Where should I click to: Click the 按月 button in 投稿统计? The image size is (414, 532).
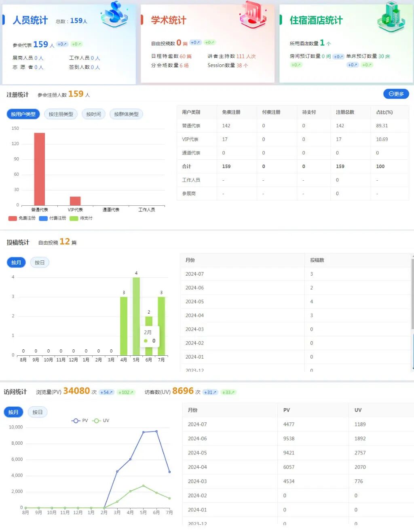[x=16, y=263]
